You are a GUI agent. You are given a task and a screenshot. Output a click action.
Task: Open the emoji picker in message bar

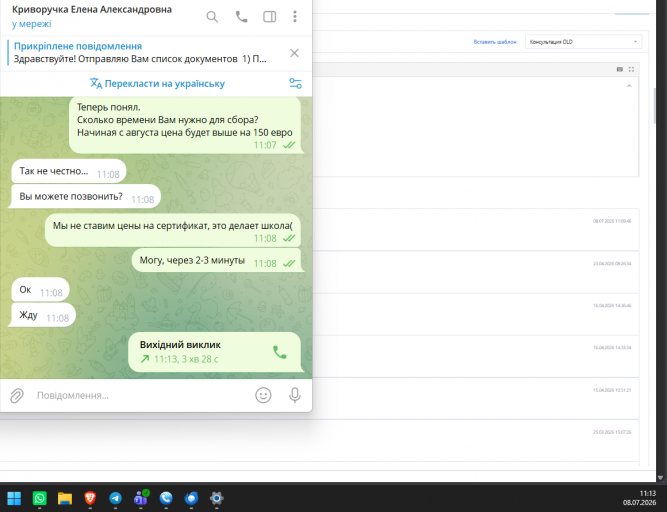(263, 395)
